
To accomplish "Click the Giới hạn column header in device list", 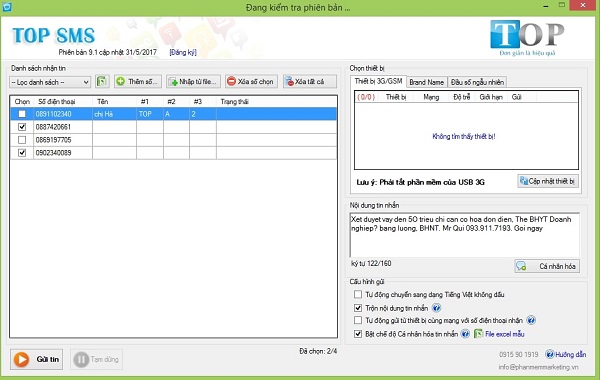I will [x=491, y=97].
